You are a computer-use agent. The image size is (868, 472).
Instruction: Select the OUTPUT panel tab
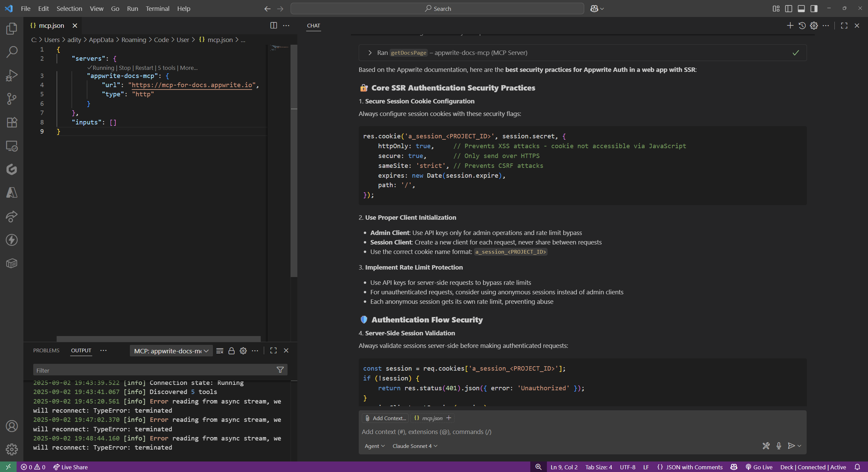pyautogui.click(x=81, y=350)
